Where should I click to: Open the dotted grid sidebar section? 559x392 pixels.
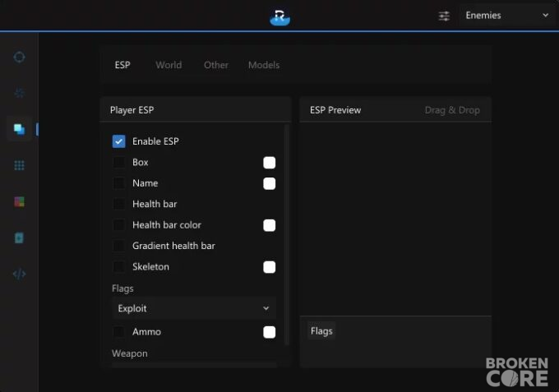[19, 165]
